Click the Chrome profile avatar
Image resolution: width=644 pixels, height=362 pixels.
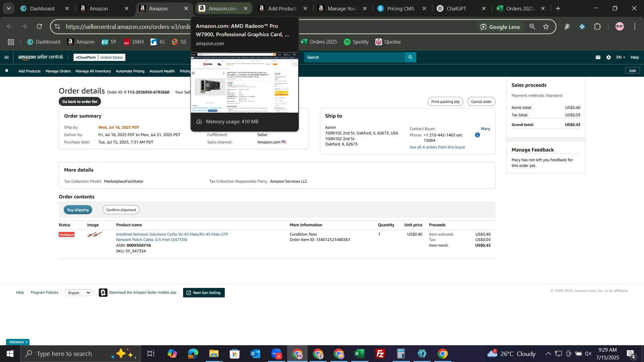point(620,26)
